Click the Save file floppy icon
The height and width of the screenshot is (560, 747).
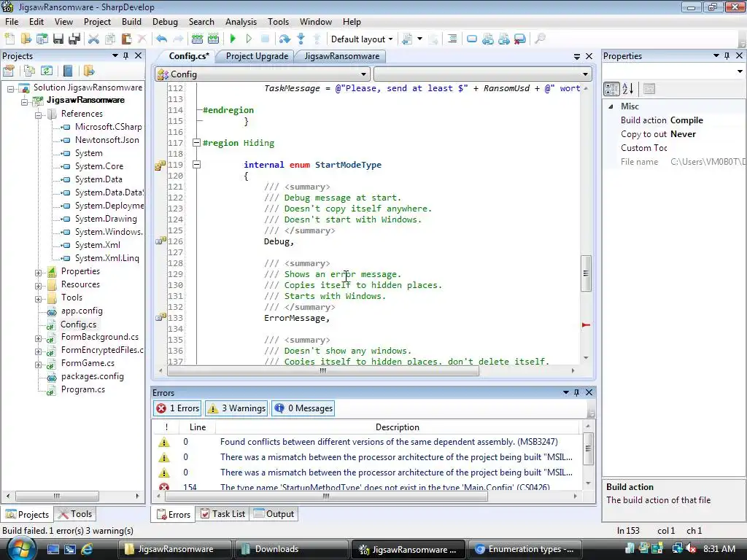click(58, 39)
